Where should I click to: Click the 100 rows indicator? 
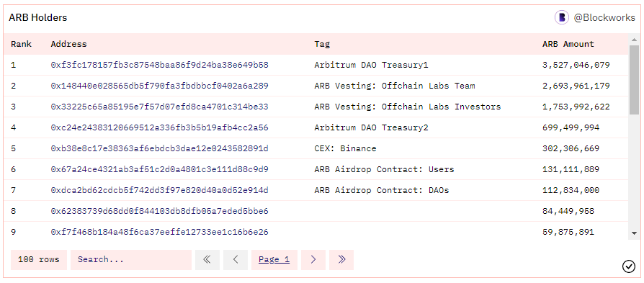[x=39, y=259]
